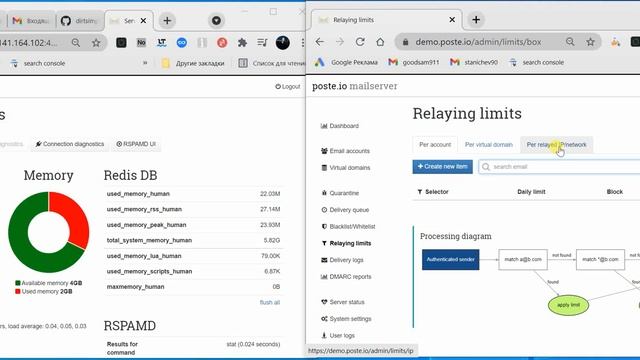
Task: Open System settings page
Action: tap(346, 318)
